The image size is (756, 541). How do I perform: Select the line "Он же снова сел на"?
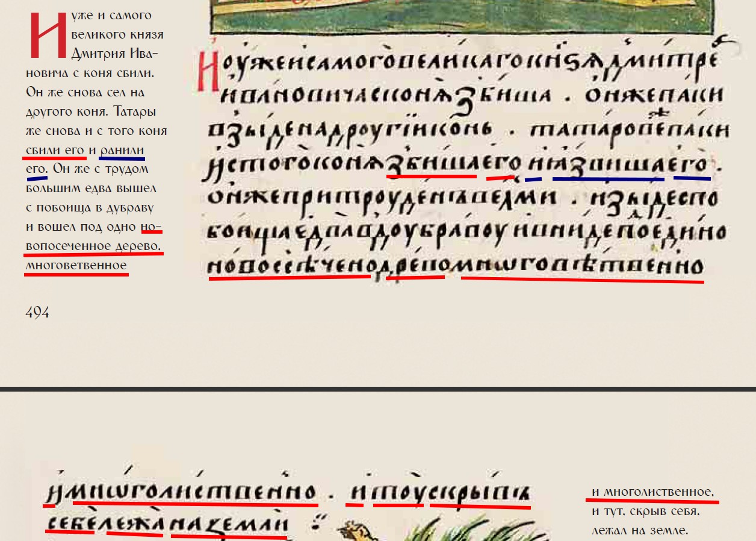click(x=85, y=93)
